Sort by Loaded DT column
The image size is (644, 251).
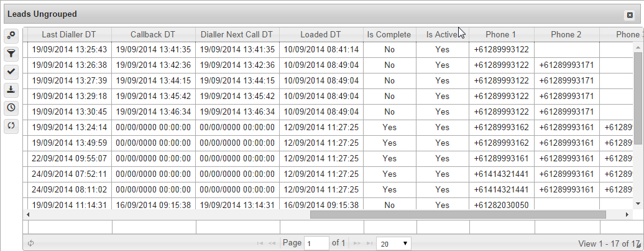[321, 35]
